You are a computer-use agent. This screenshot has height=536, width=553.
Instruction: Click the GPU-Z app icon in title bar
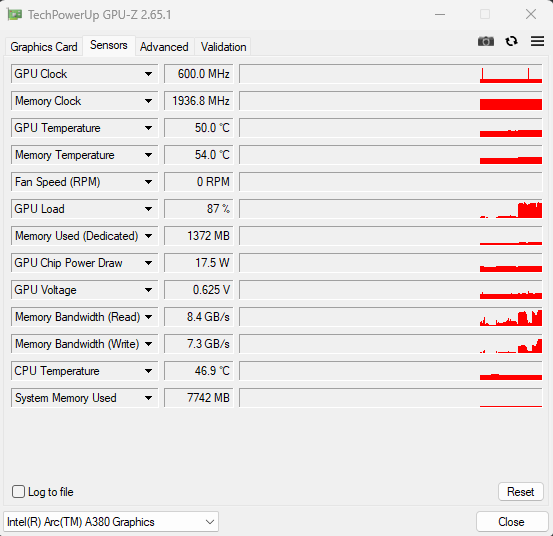tap(14, 15)
